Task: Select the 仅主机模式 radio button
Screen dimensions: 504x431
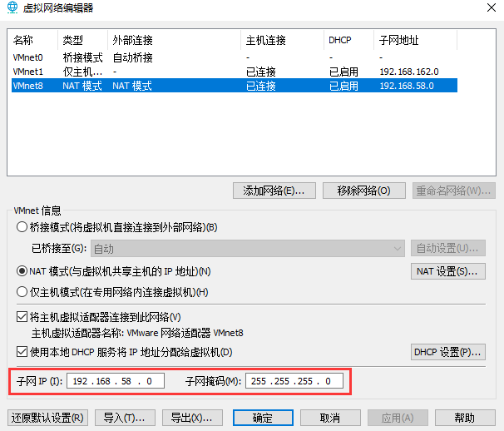Action: tap(22, 292)
